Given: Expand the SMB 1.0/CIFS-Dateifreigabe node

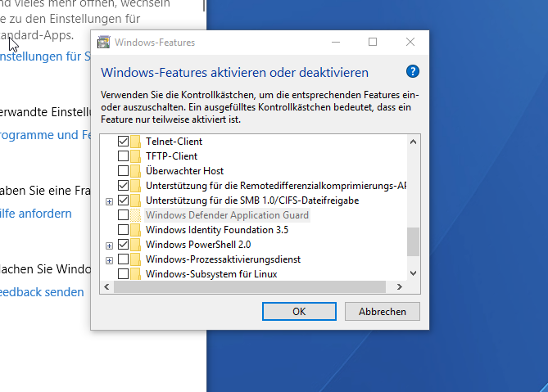Looking at the screenshot, I should click(110, 202).
